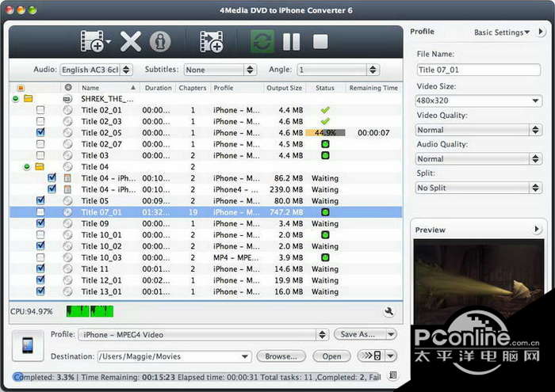Open the Audio track dropdown
This screenshot has width=555, height=392.
point(96,70)
